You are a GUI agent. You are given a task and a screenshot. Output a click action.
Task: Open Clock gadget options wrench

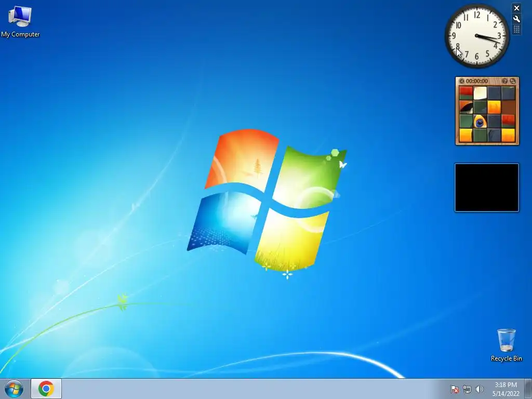tap(516, 19)
